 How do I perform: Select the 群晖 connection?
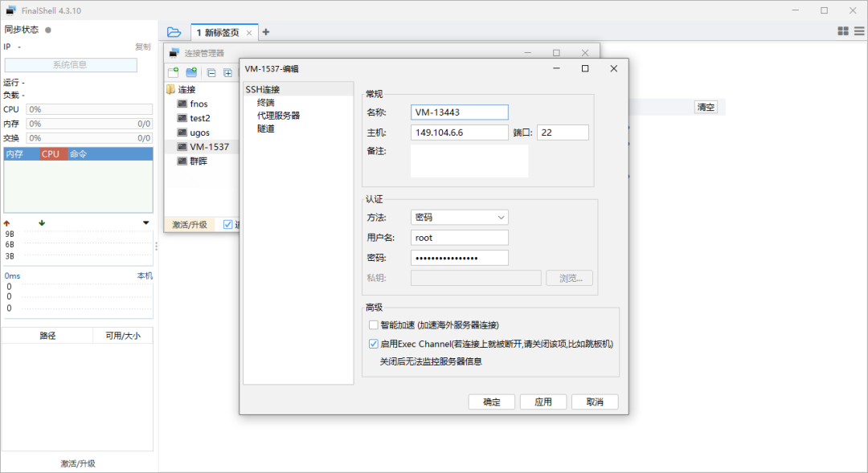pos(199,161)
